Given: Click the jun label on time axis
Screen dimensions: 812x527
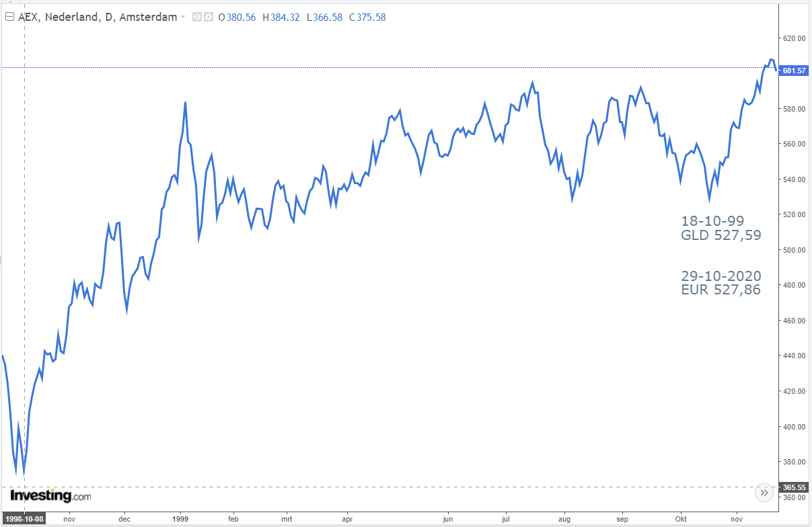Looking at the screenshot, I should (448, 519).
